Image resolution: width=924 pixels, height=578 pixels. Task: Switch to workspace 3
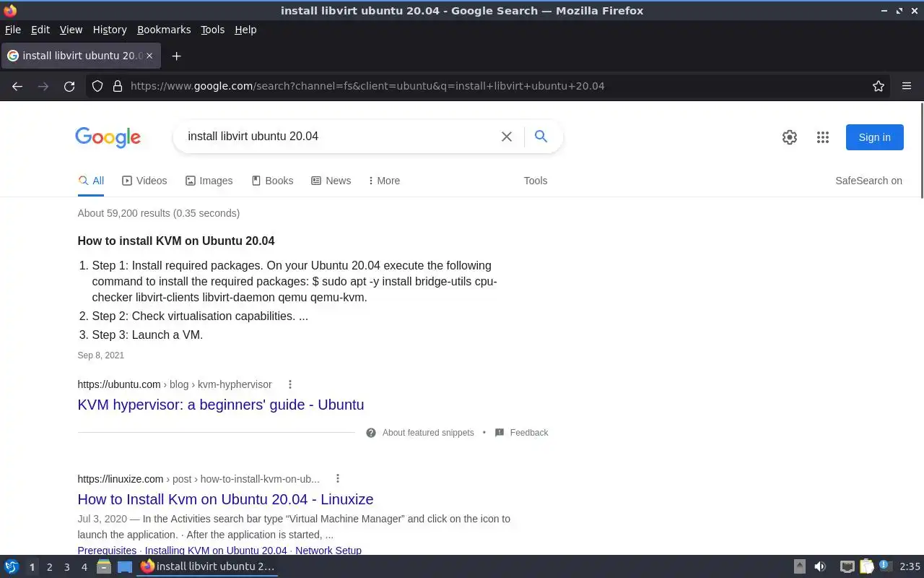66,567
